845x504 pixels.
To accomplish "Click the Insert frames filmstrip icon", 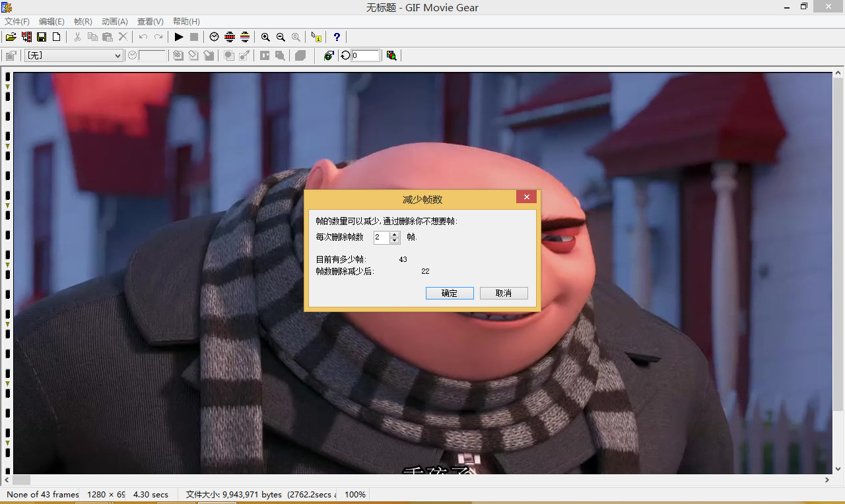I will [26, 37].
